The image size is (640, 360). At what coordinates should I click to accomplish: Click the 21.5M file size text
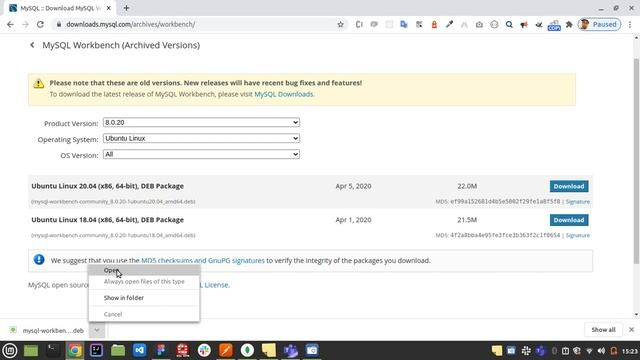click(467, 220)
